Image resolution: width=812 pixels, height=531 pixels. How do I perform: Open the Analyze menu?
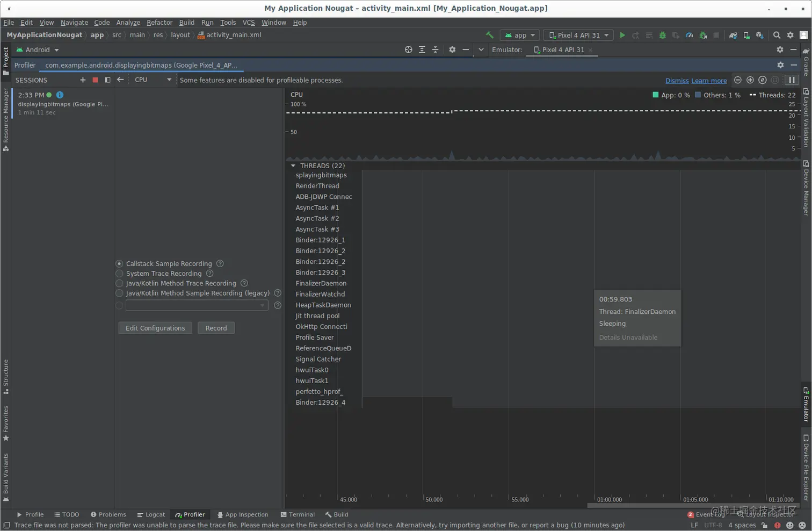point(128,23)
